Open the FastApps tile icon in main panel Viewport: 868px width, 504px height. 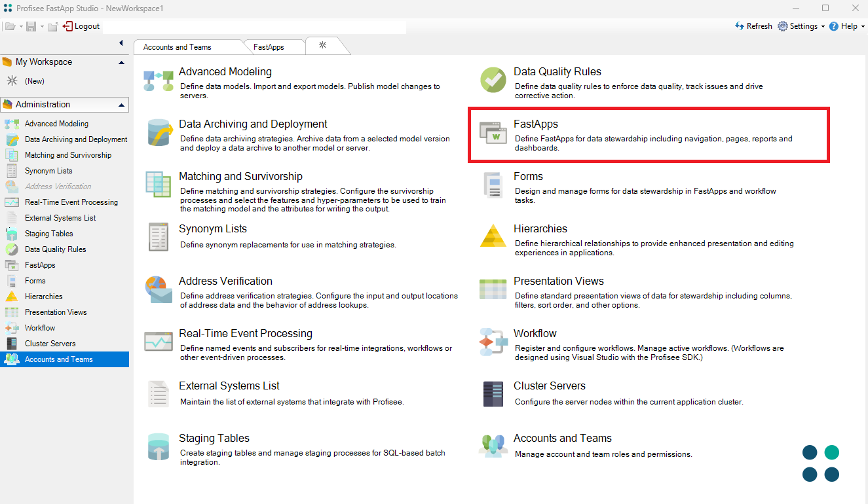pyautogui.click(x=493, y=133)
